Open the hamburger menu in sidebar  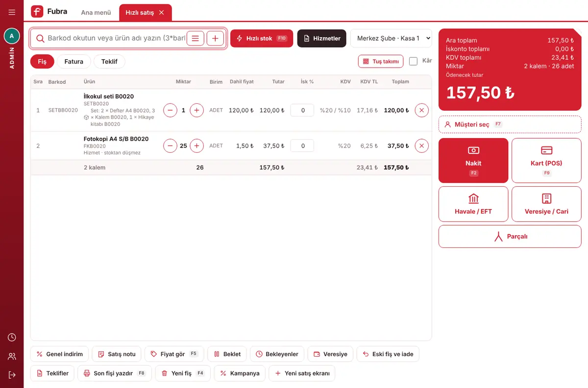12,12
